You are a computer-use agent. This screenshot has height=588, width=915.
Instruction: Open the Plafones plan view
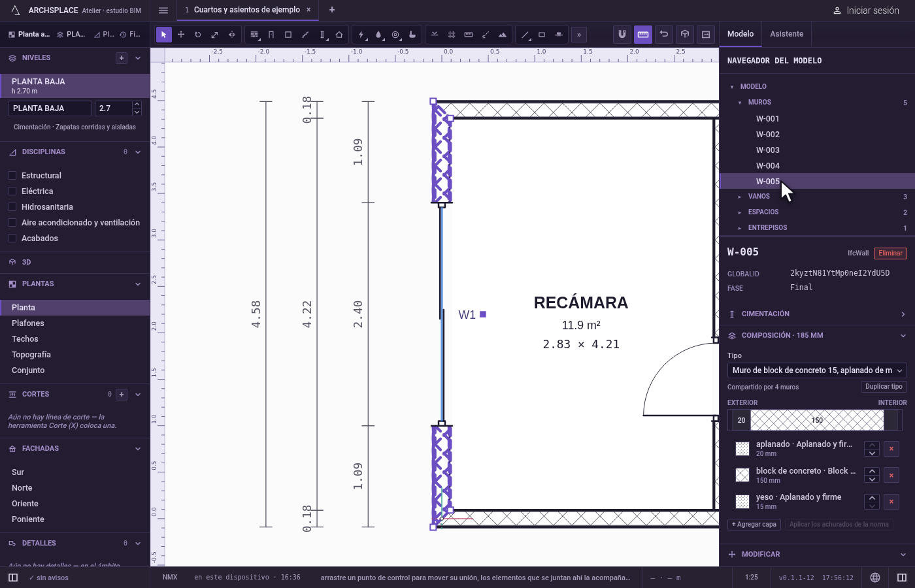click(x=75, y=323)
